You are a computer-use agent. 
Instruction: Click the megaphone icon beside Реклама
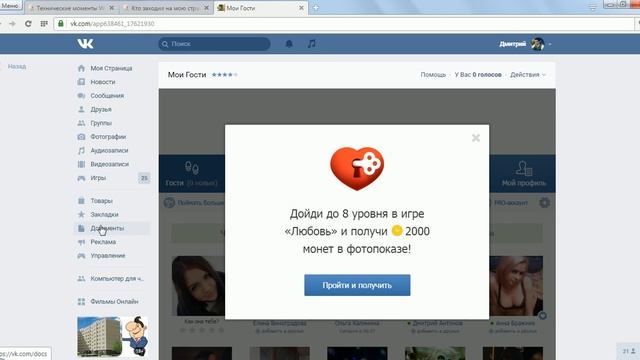tap(81, 242)
